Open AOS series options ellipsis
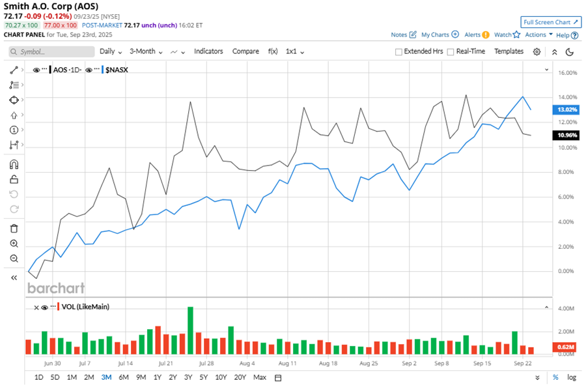588x389 pixels. (x=44, y=69)
